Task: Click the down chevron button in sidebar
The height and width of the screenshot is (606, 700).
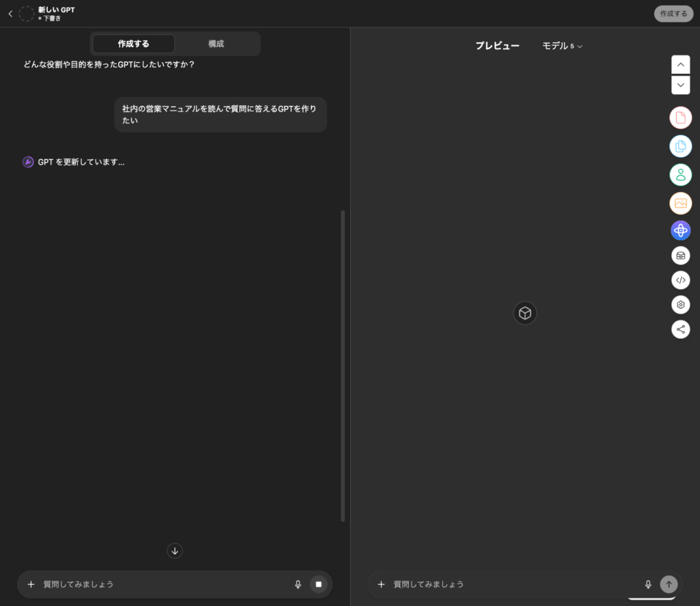Action: click(680, 85)
